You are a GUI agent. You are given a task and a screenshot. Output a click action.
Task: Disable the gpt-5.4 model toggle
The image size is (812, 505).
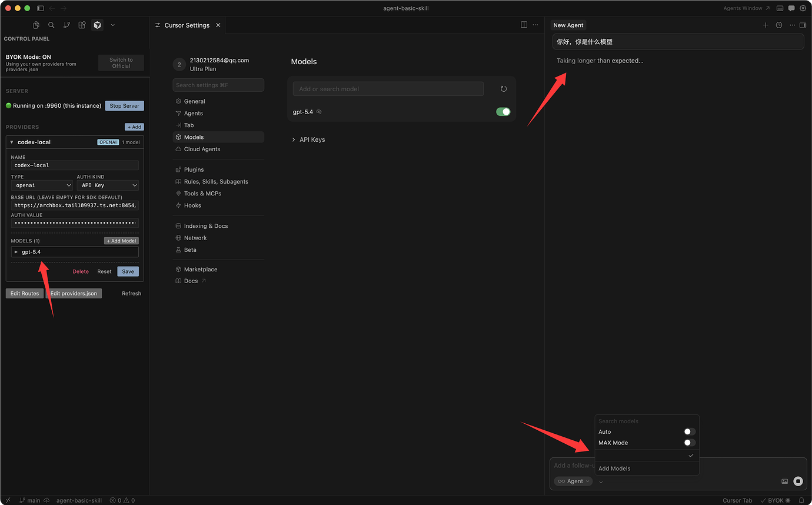click(x=503, y=112)
